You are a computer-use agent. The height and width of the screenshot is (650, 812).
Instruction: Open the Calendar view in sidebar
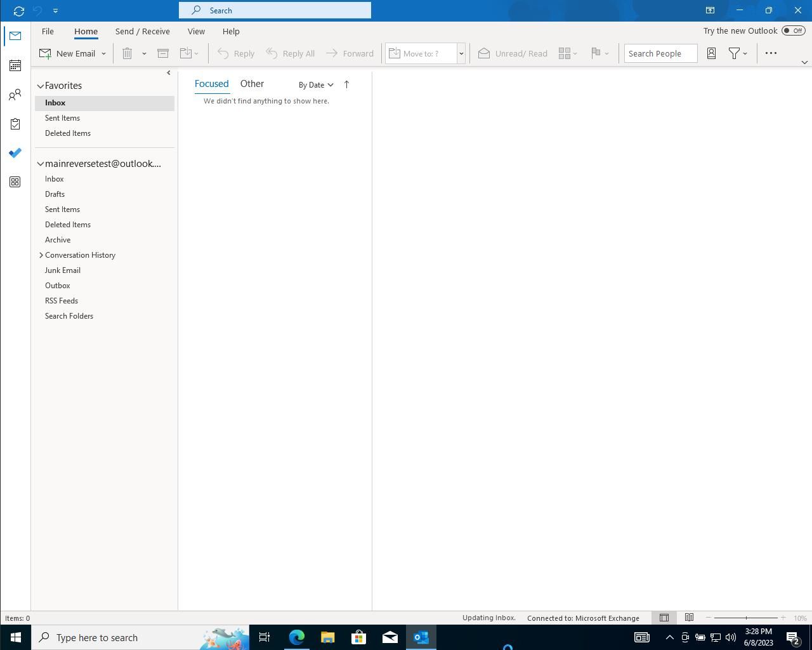coord(15,65)
